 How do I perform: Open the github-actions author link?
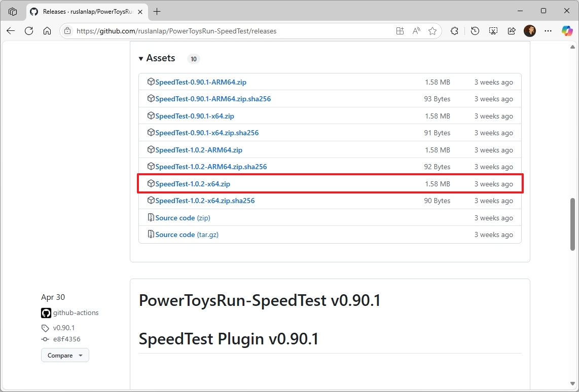pyautogui.click(x=76, y=312)
